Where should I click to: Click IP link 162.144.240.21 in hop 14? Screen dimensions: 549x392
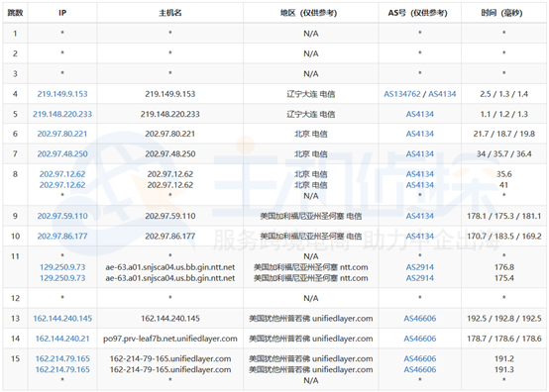[62, 339]
